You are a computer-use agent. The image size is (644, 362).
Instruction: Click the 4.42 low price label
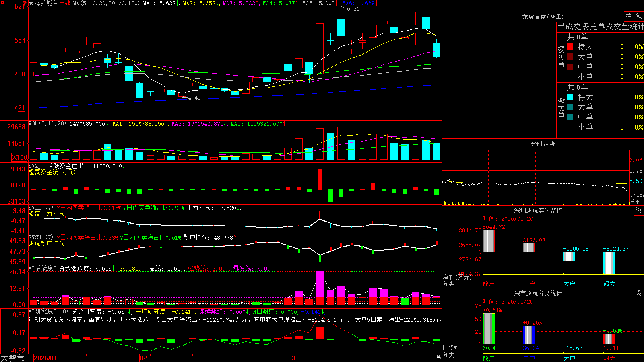194,98
